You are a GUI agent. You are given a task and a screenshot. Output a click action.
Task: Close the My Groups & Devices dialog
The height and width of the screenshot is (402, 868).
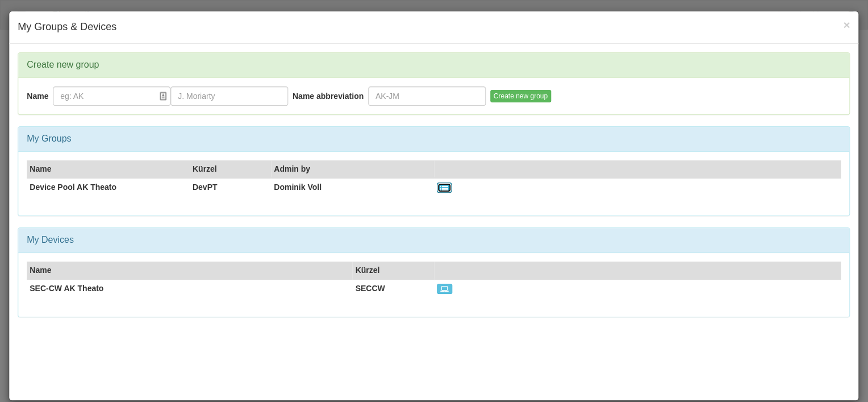[846, 25]
